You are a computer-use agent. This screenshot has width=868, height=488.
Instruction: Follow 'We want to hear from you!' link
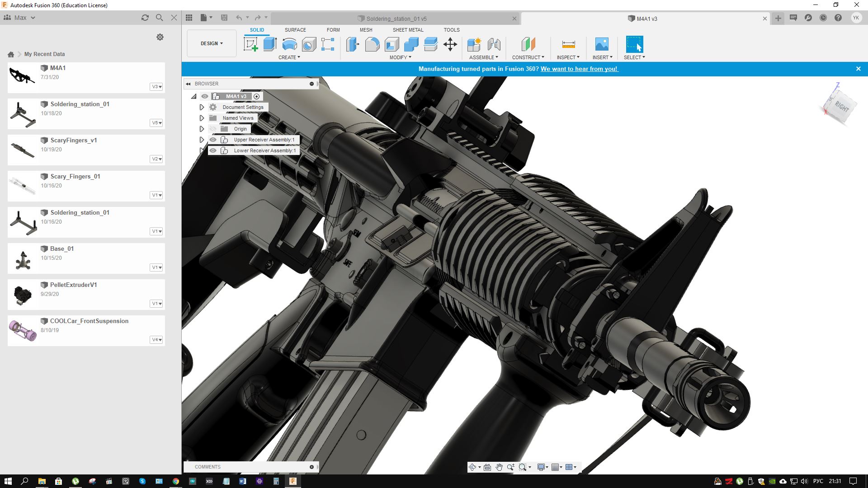pyautogui.click(x=579, y=69)
